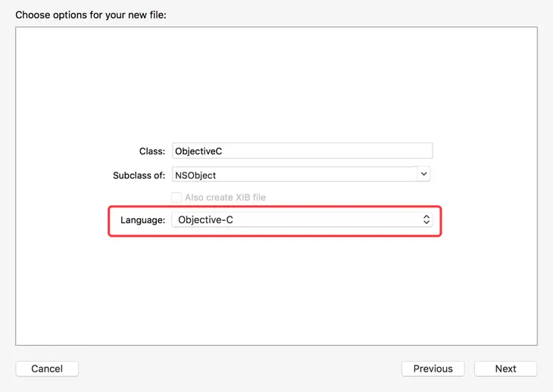Click inside the Subclass of combo box

coord(295,175)
